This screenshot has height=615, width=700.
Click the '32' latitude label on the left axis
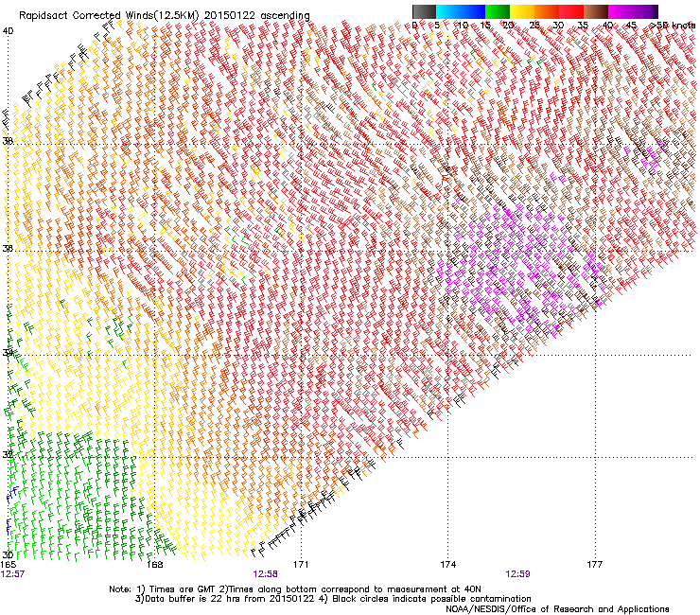pos(8,455)
